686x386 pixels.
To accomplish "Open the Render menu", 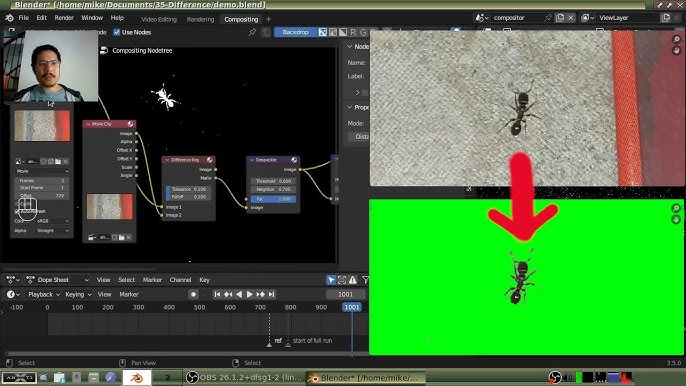I will [64, 18].
